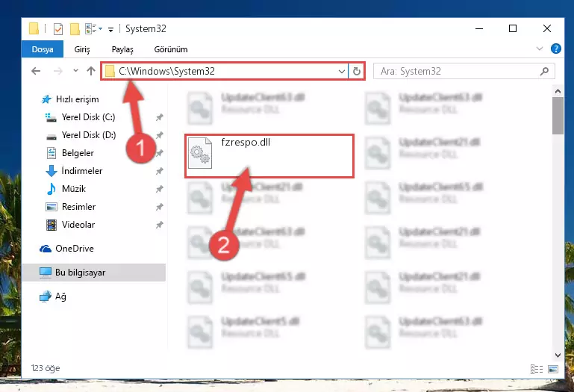
Task: Click the vertical scrollbar thumb
Action: click(558, 116)
